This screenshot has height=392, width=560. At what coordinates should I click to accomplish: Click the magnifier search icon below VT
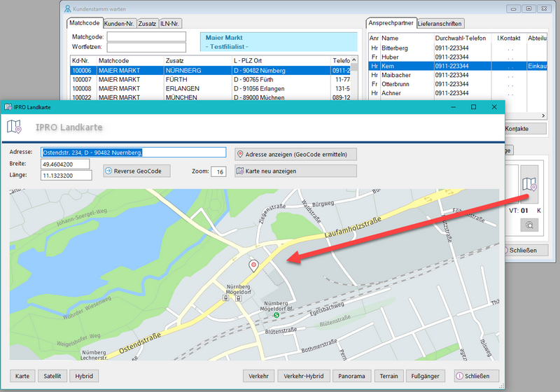coord(529,225)
